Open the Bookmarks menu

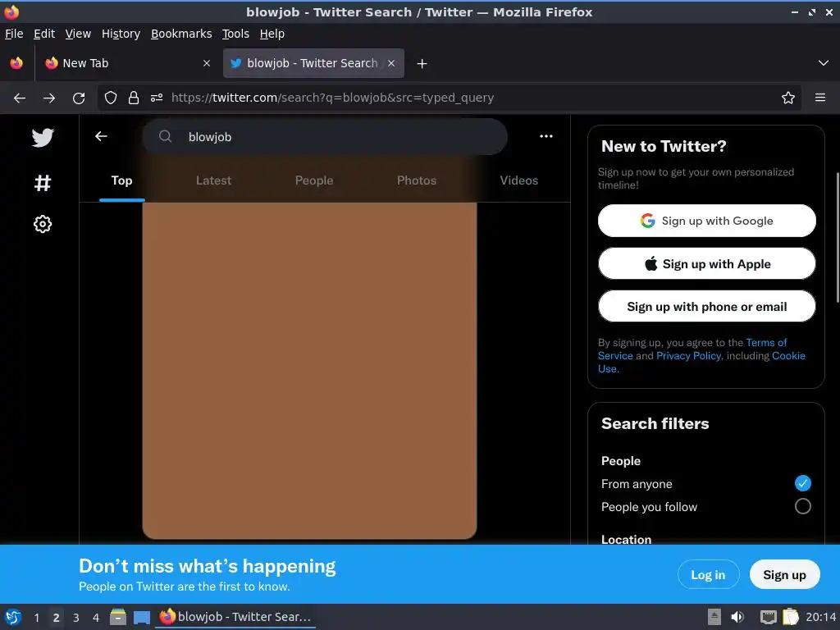tap(181, 34)
